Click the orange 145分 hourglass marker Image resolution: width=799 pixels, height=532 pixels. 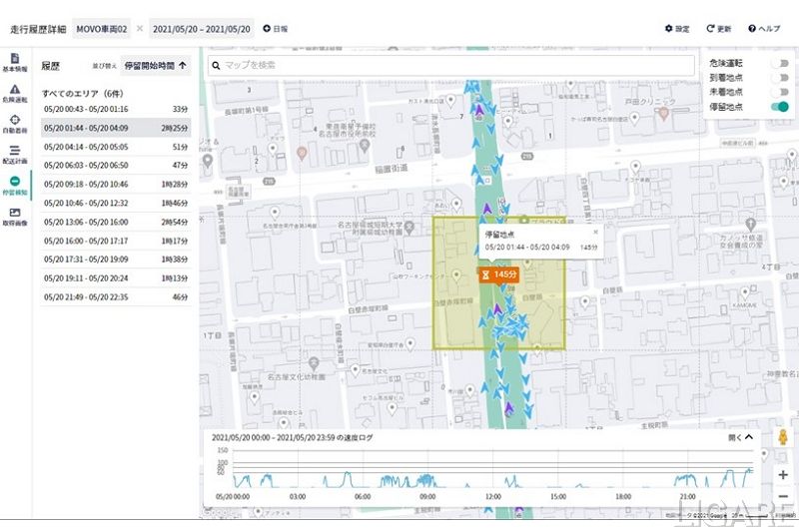tap(499, 273)
